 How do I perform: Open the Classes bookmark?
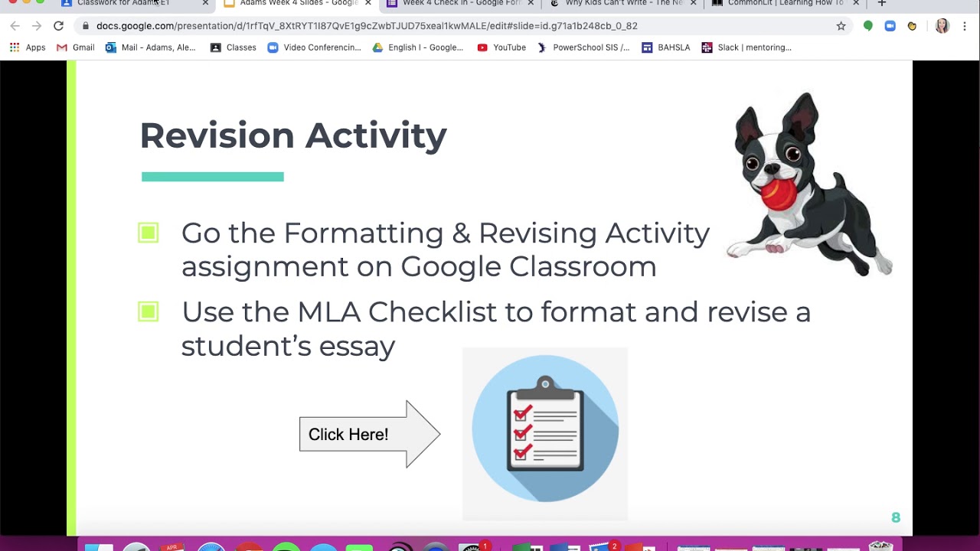[x=233, y=47]
